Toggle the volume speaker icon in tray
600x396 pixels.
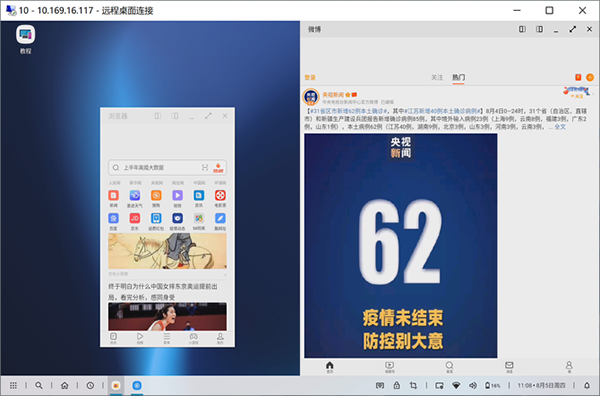[473, 385]
